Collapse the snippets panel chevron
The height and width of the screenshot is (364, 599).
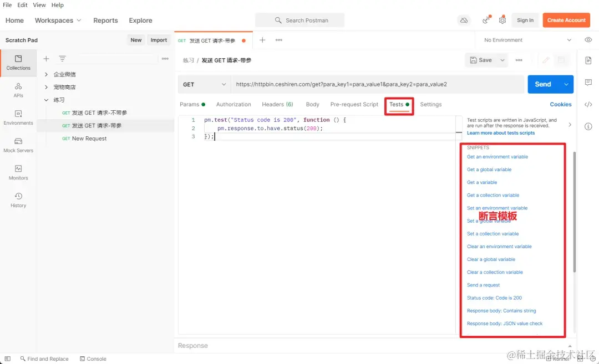tap(570, 125)
